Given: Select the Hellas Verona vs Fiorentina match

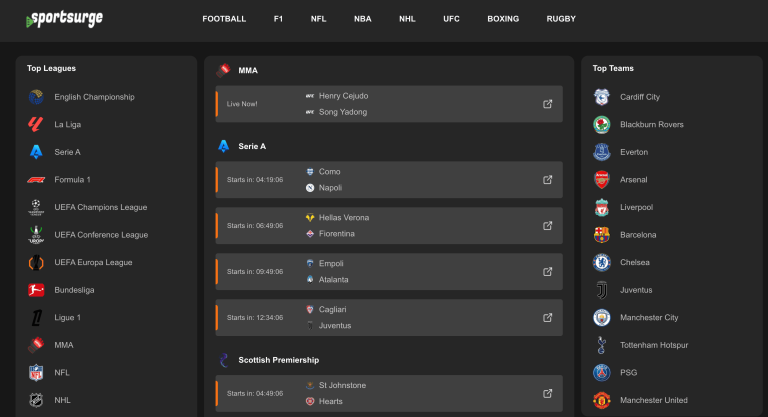Looking at the screenshot, I should [x=388, y=226].
